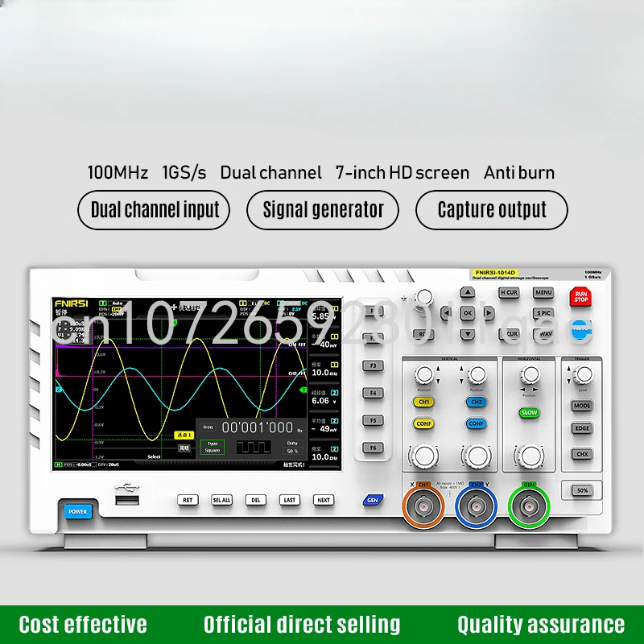This screenshot has width=644, height=644.
Task: Click the 00'001'000 Hz frequency readout
Action: point(262,427)
